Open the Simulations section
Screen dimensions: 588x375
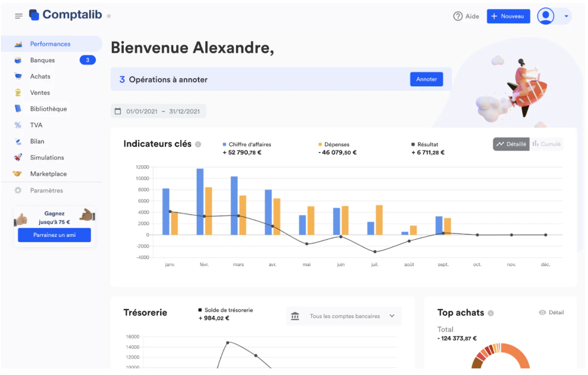point(51,157)
